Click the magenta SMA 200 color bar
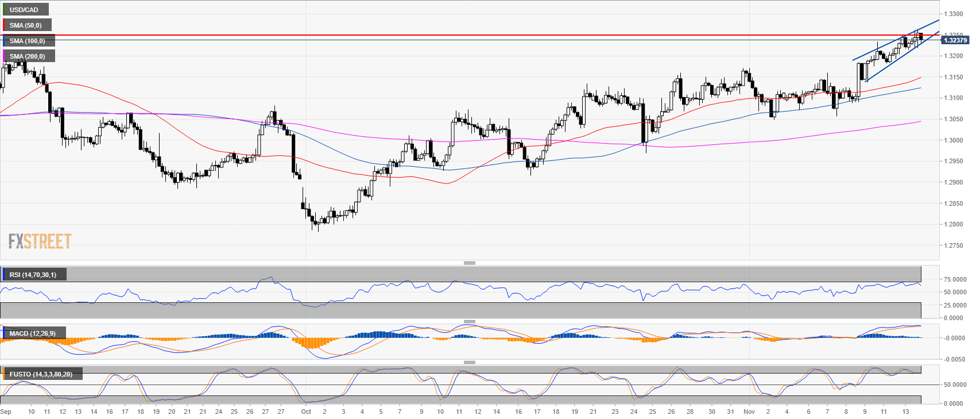The height and width of the screenshot is (419, 980). (x=4, y=56)
